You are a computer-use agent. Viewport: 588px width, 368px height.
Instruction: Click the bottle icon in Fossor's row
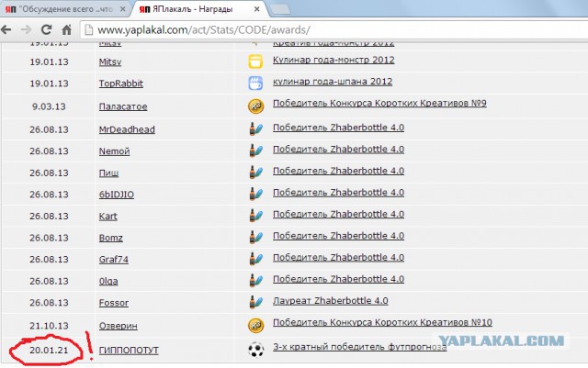click(255, 302)
